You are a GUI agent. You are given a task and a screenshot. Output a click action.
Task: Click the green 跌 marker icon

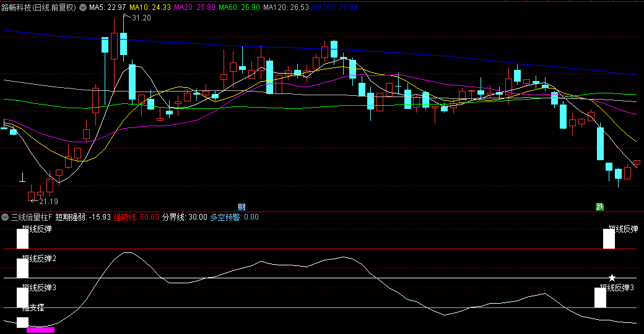[x=599, y=206]
